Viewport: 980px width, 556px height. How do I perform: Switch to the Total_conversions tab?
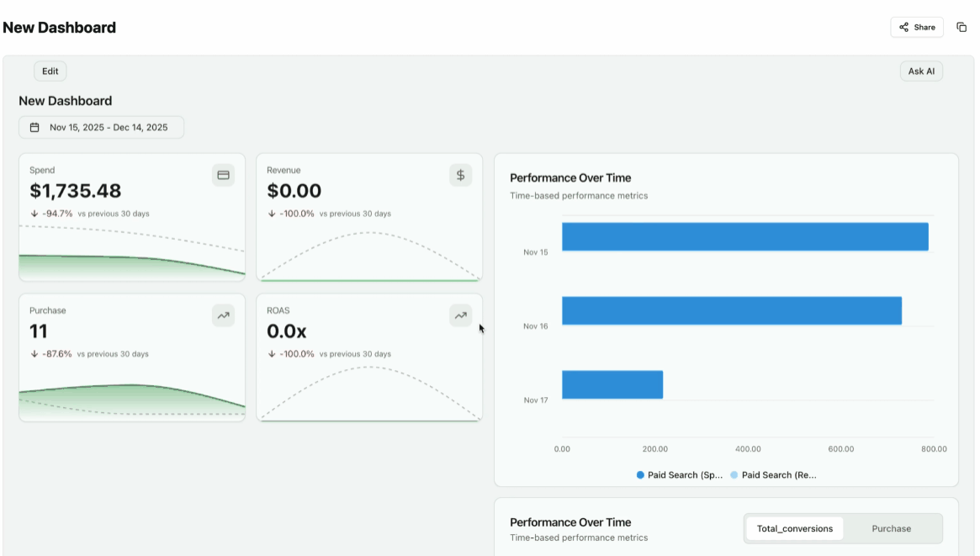(x=794, y=528)
